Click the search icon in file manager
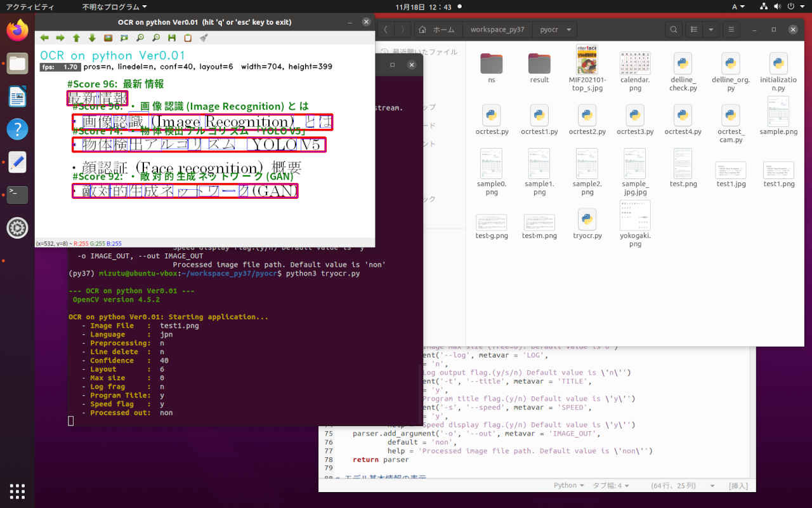The image size is (812, 508). [x=673, y=30]
